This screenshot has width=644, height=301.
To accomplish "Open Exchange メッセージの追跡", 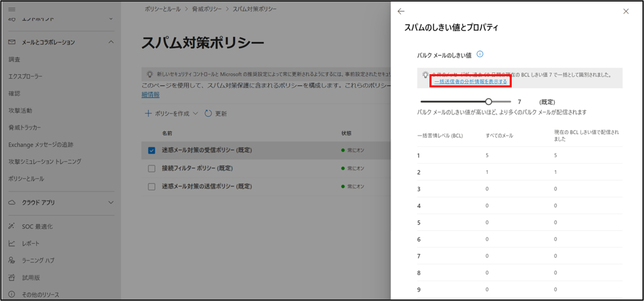I will click(41, 145).
